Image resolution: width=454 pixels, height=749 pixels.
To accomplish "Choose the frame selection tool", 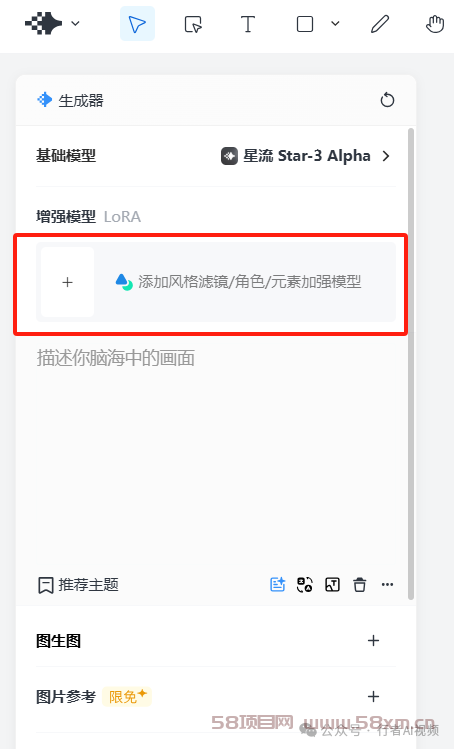I will click(x=193, y=24).
